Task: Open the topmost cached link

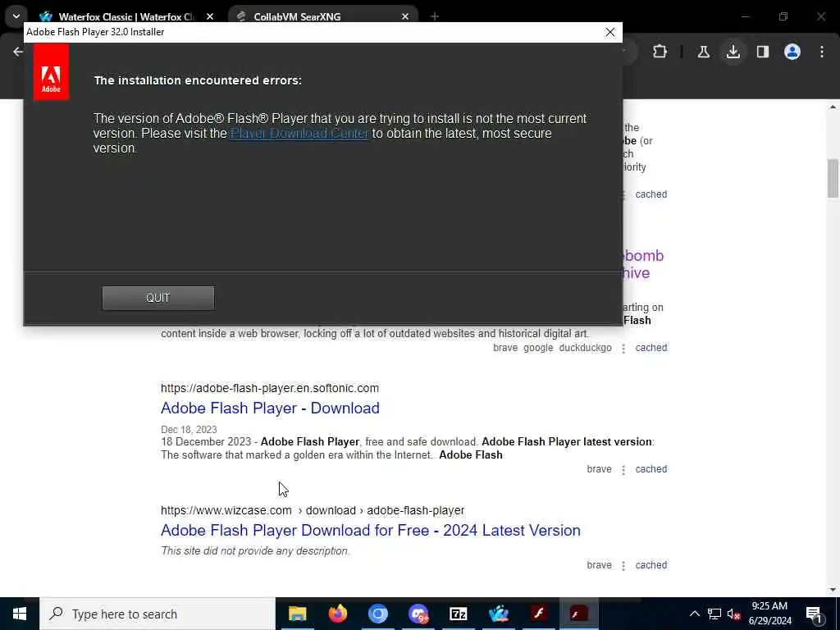Action: tap(651, 194)
